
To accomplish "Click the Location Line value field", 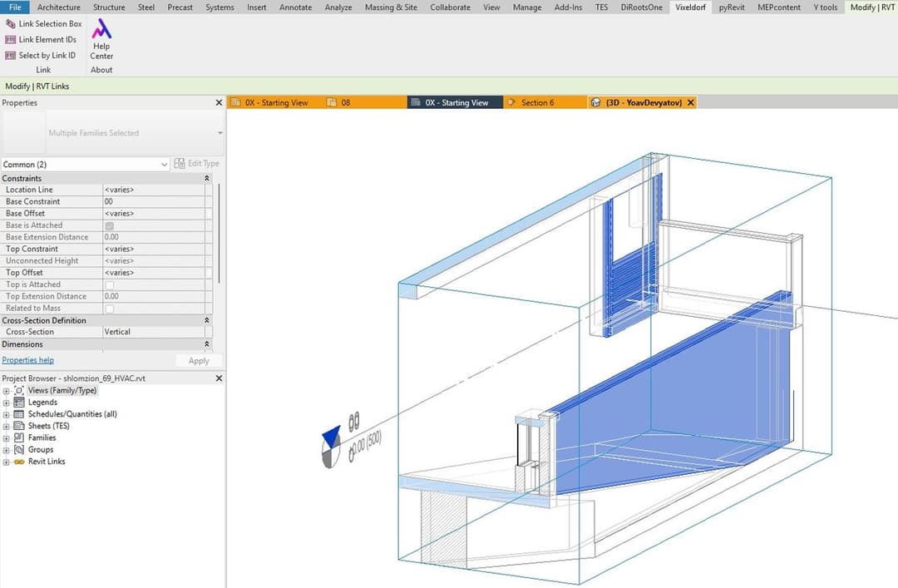I will tap(154, 190).
